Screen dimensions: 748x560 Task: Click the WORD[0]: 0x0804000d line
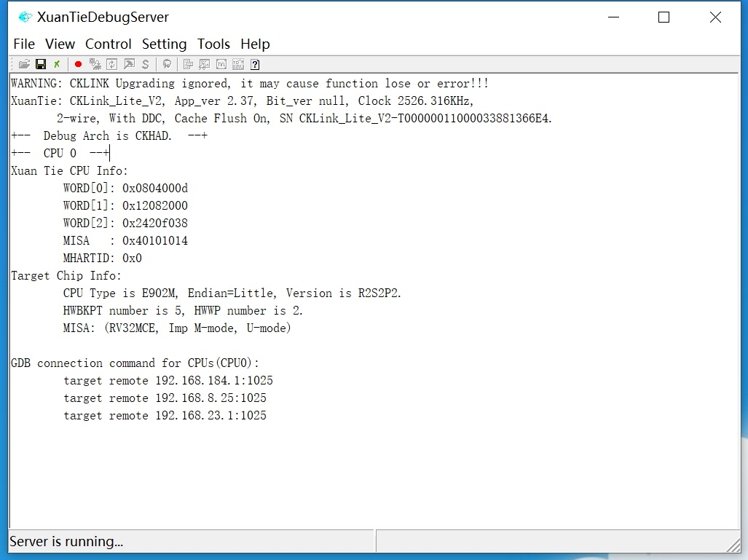click(125, 189)
